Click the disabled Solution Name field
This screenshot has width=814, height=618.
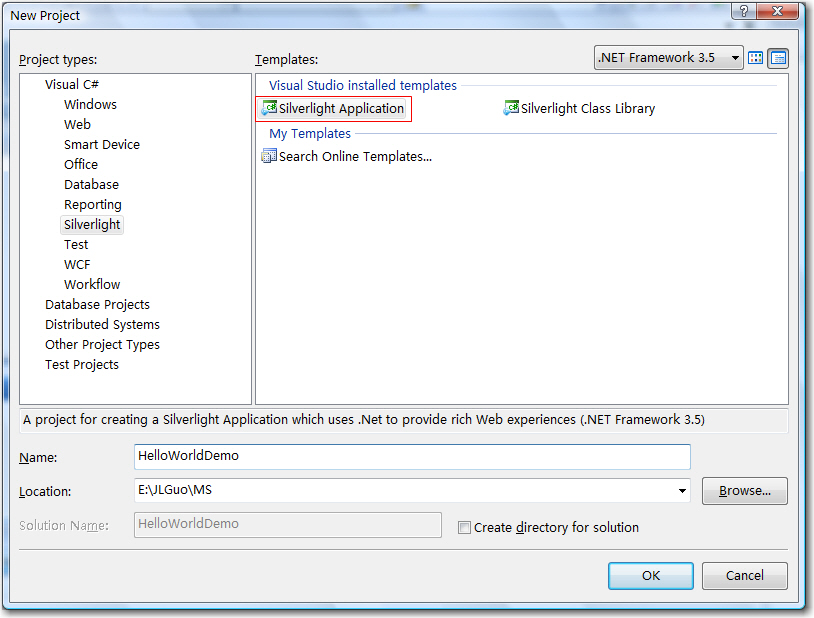pyautogui.click(x=288, y=525)
